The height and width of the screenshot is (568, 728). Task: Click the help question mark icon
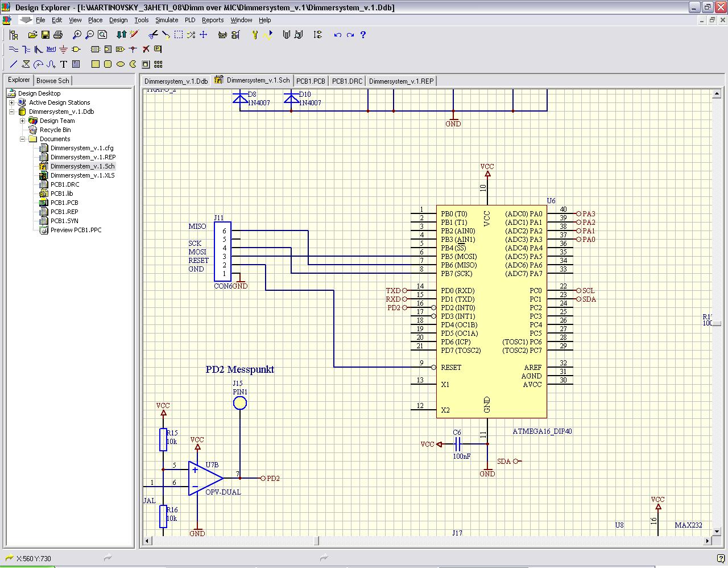tap(363, 35)
